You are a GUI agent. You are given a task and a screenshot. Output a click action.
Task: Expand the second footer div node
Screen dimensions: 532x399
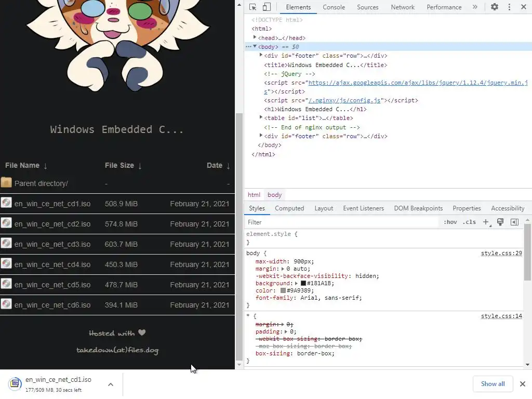[261, 136]
